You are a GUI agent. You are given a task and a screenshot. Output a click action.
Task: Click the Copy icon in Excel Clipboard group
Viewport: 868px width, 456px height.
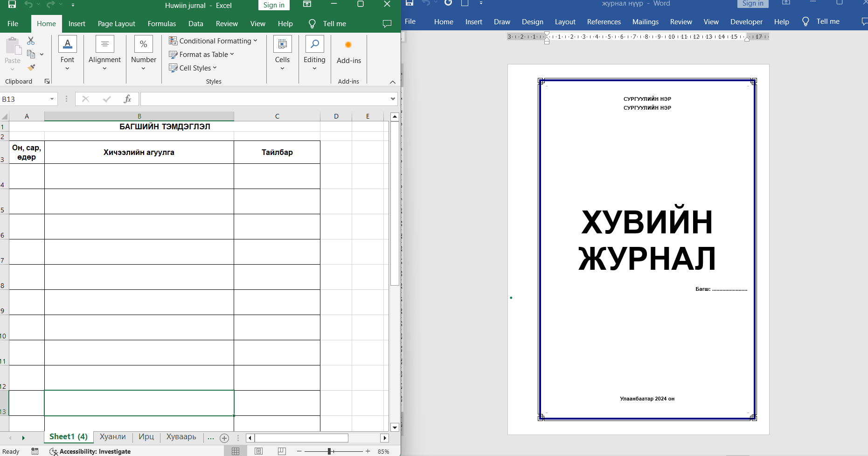[31, 54]
